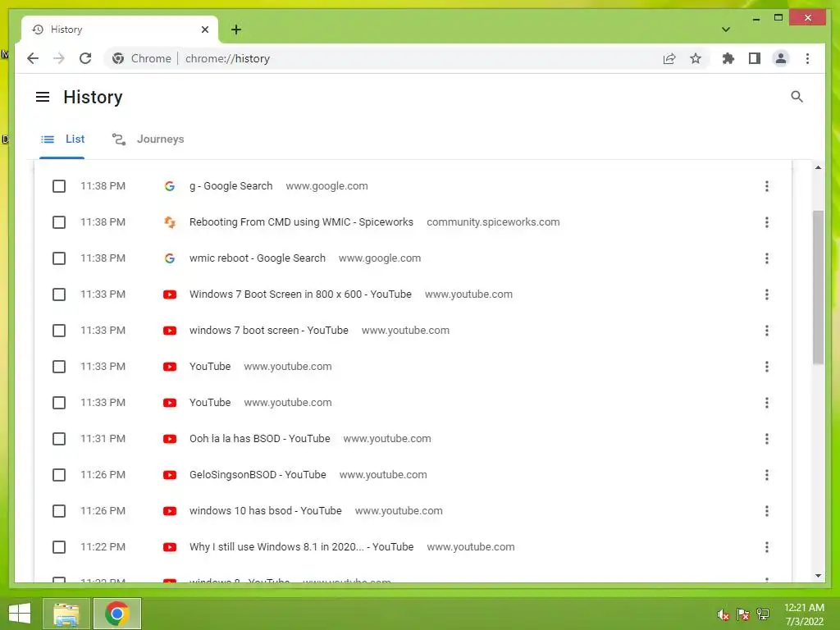
Task: Click the scrollbar down arrow
Action: tap(818, 576)
